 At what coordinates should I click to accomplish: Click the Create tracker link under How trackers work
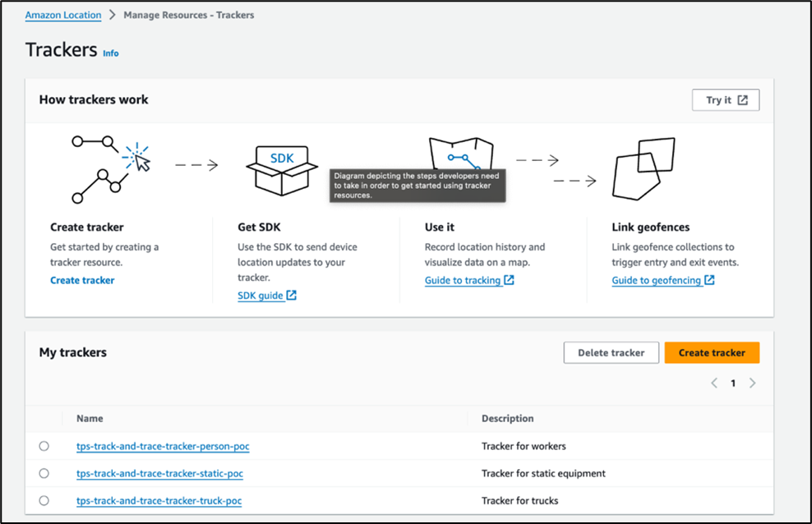(x=82, y=280)
